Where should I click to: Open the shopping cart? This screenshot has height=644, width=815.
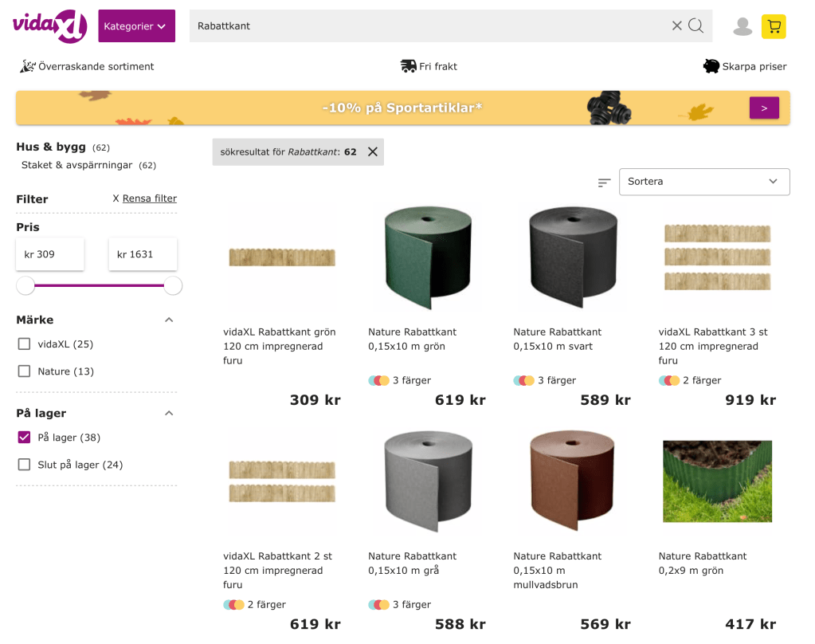tap(773, 26)
